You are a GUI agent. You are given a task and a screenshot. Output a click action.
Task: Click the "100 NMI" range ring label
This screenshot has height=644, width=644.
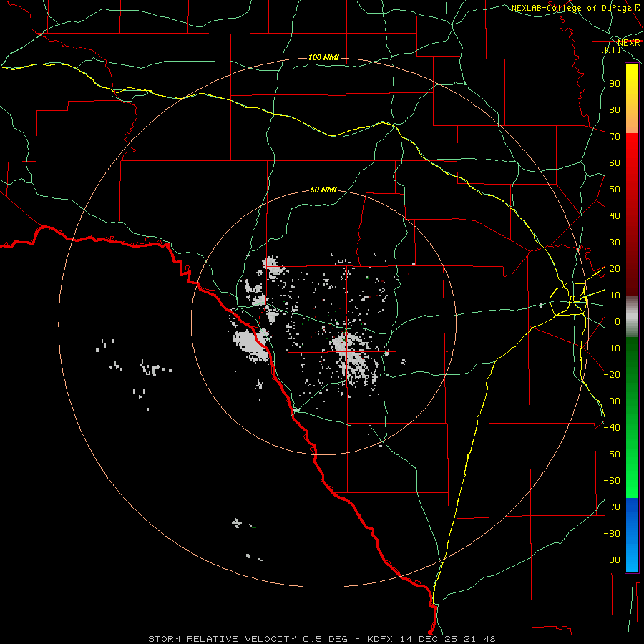click(323, 57)
